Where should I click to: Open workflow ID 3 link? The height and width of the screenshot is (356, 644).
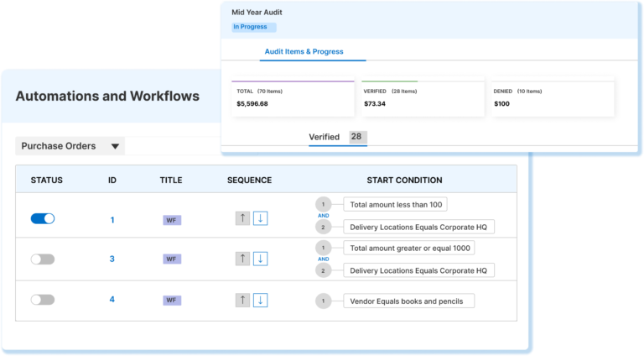click(x=112, y=259)
